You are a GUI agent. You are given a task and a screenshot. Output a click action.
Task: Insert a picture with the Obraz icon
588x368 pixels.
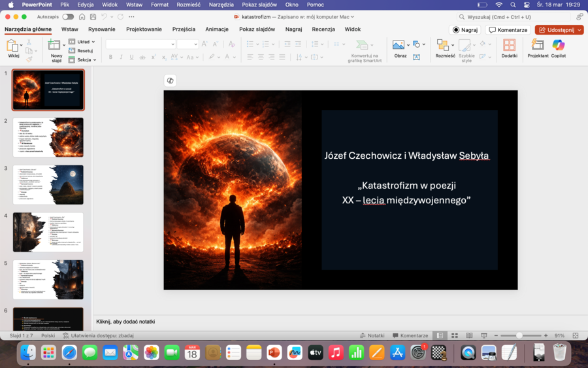(399, 45)
